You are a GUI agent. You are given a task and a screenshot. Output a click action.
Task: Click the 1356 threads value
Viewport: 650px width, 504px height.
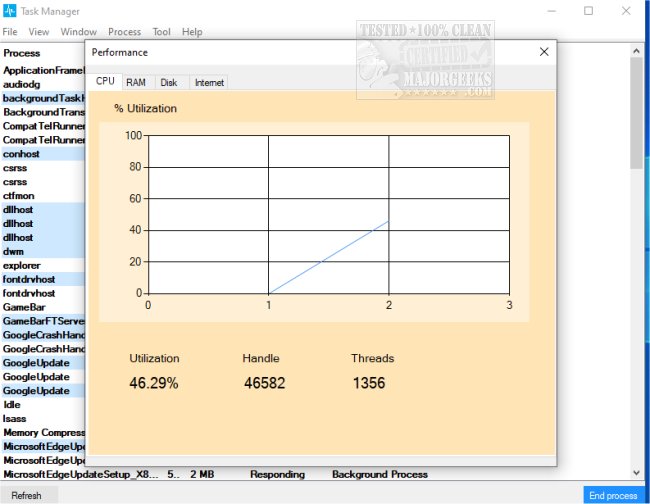coord(369,383)
